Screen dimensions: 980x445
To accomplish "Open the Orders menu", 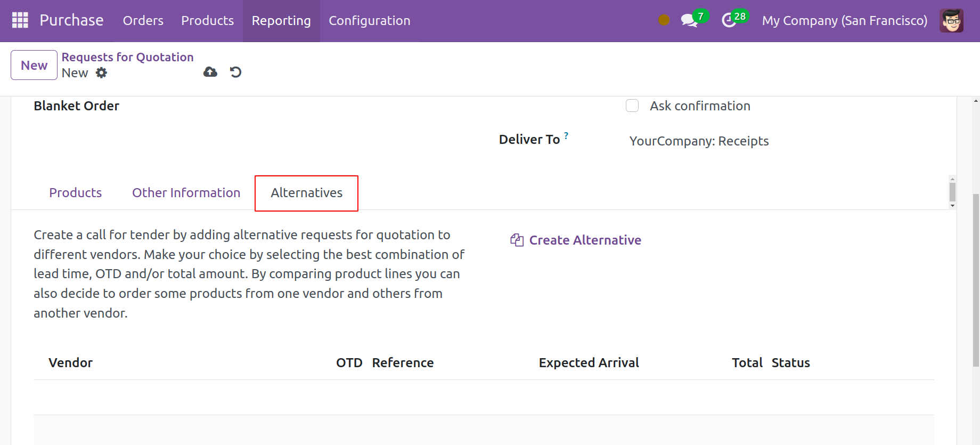I will click(143, 20).
